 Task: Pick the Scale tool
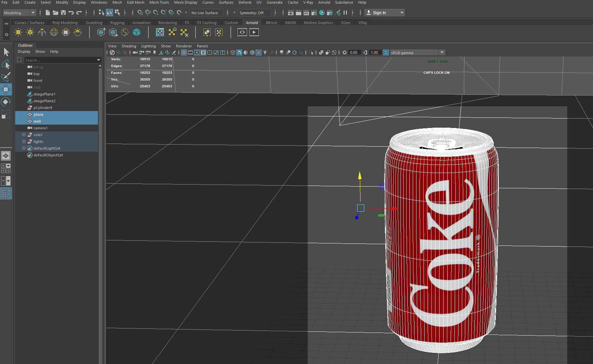6,114
